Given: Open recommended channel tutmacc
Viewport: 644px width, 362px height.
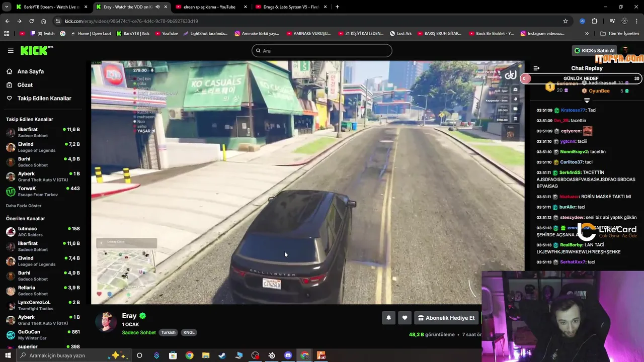Looking at the screenshot, I should pos(43,232).
